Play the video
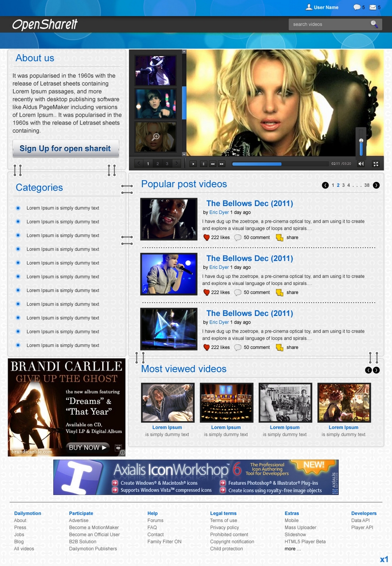The height and width of the screenshot is (566, 392). tap(193, 164)
